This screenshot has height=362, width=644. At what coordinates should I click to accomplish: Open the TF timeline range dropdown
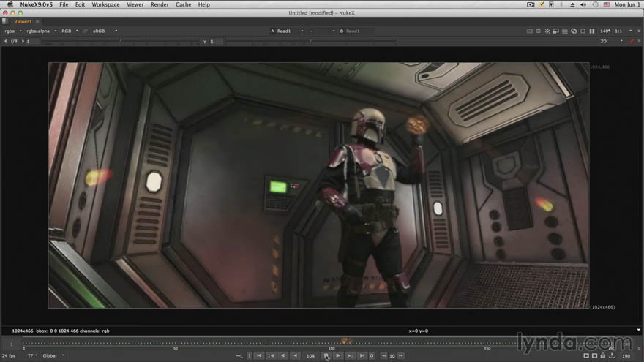coord(32,355)
